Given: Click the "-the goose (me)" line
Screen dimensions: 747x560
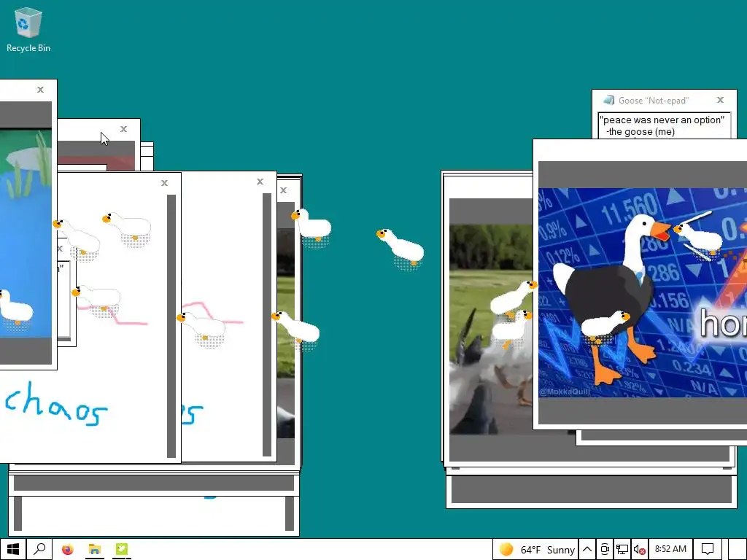Looking at the screenshot, I should click(x=640, y=132).
